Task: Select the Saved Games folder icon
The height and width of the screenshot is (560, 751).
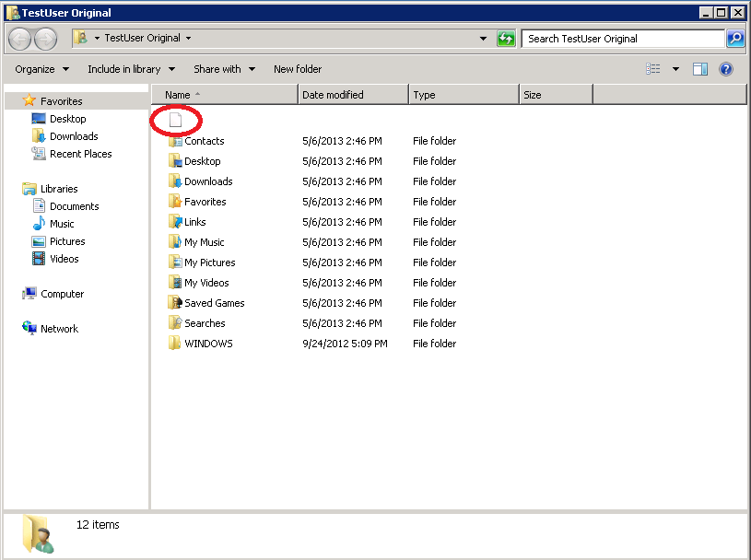Action: (176, 302)
